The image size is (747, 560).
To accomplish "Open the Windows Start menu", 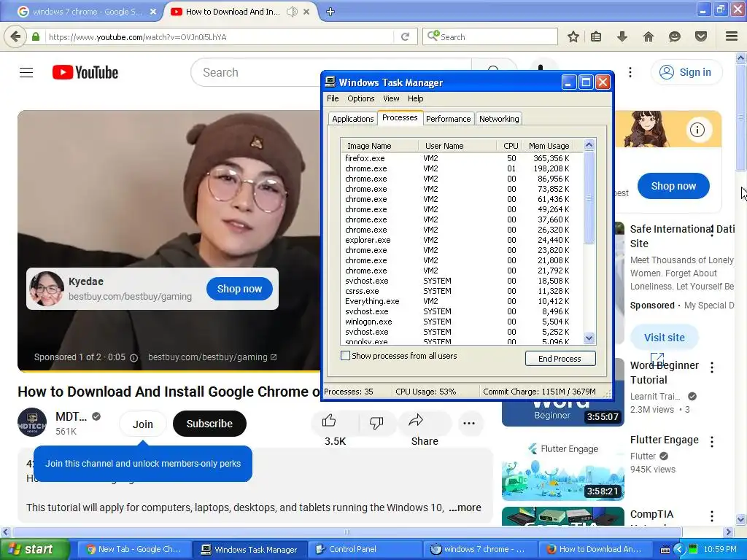I will (x=35, y=549).
